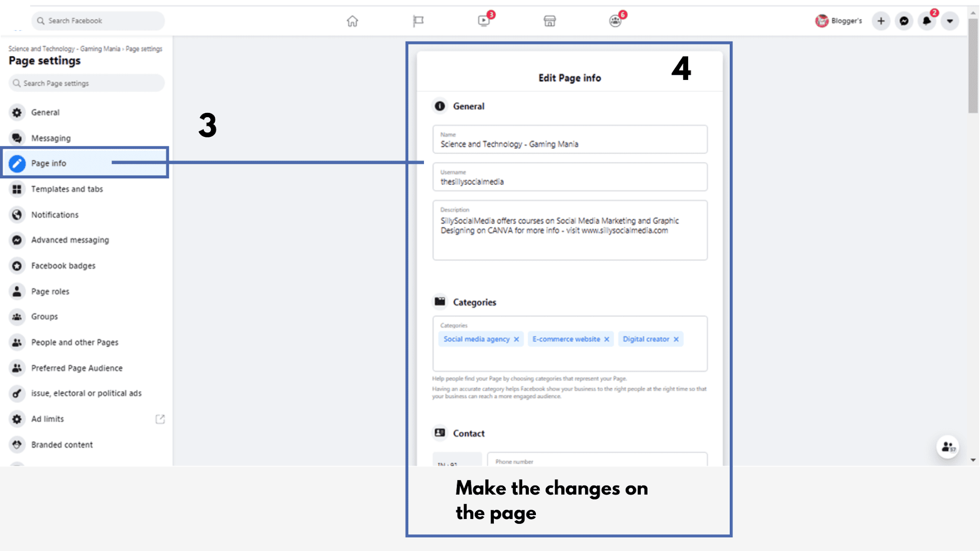This screenshot has height=551, width=980.
Task: Select the Page info pencil icon
Action: [17, 163]
